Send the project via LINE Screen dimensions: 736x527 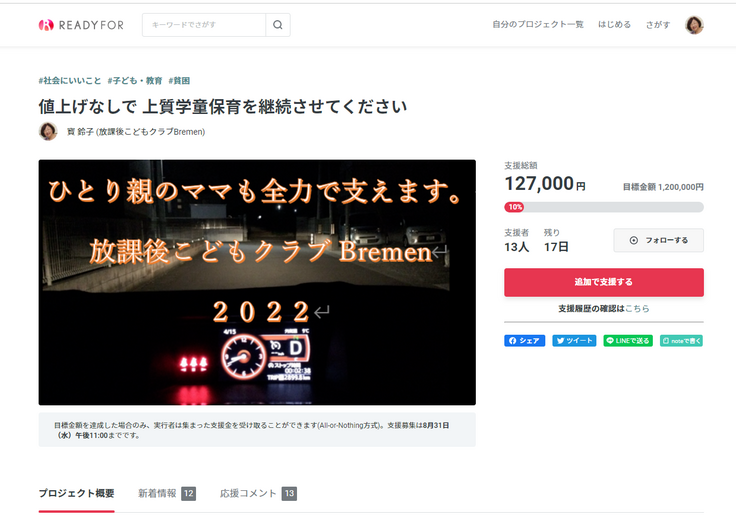(628, 341)
